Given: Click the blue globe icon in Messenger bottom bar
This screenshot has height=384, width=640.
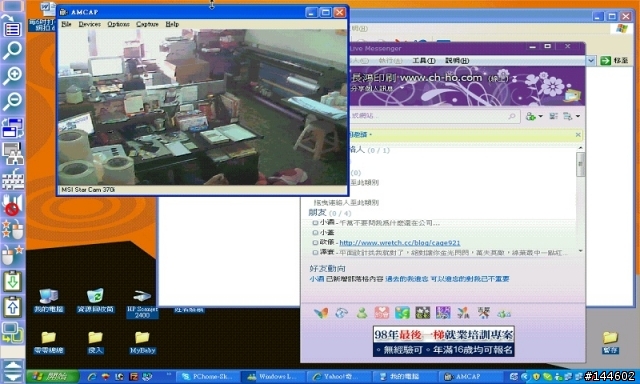Looking at the screenshot, I should (341, 313).
